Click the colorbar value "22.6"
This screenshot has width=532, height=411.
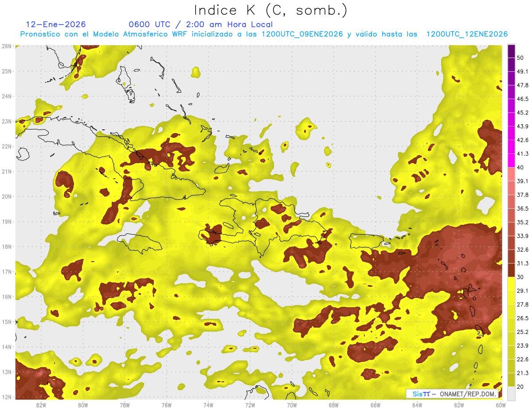click(523, 359)
